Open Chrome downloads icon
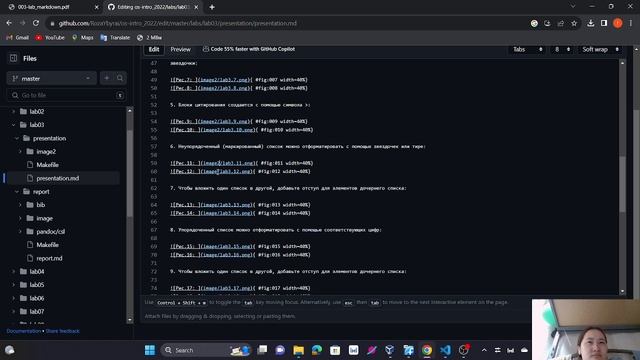This screenshot has height=360, width=640. (591, 23)
